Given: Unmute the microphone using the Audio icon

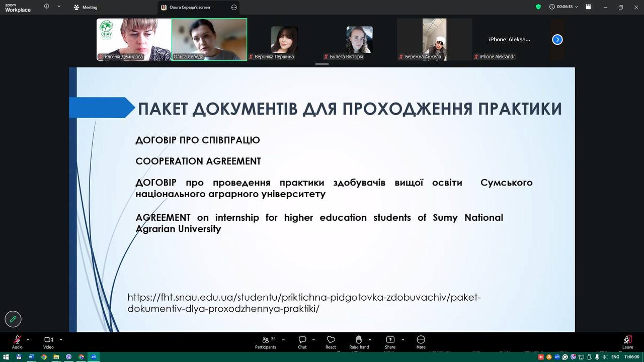Looking at the screenshot, I should (17, 340).
